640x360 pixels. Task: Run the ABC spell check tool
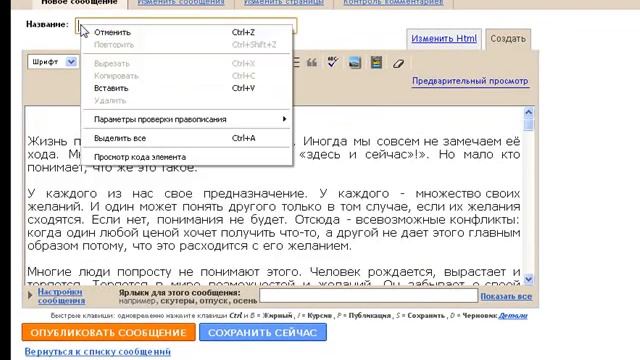(x=333, y=62)
